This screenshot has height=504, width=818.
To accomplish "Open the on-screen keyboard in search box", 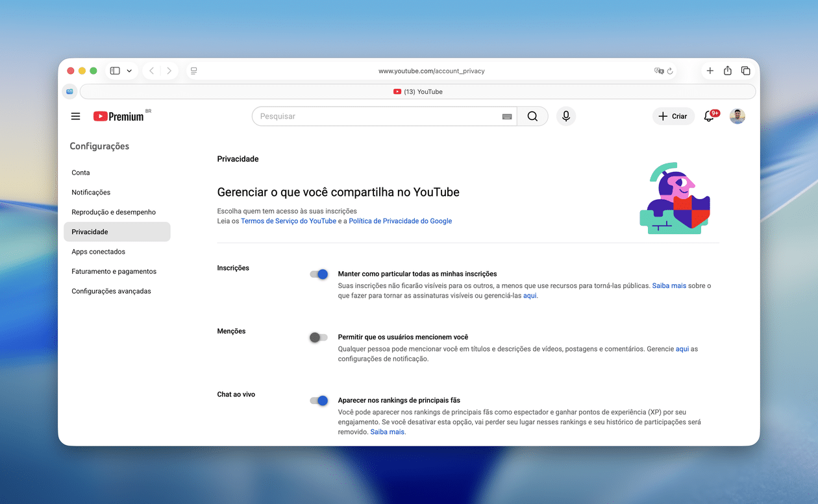I will (507, 117).
